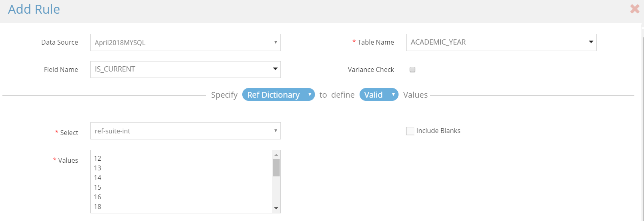The height and width of the screenshot is (221, 644).
Task: Select value 13 in Values list
Action: pos(182,168)
